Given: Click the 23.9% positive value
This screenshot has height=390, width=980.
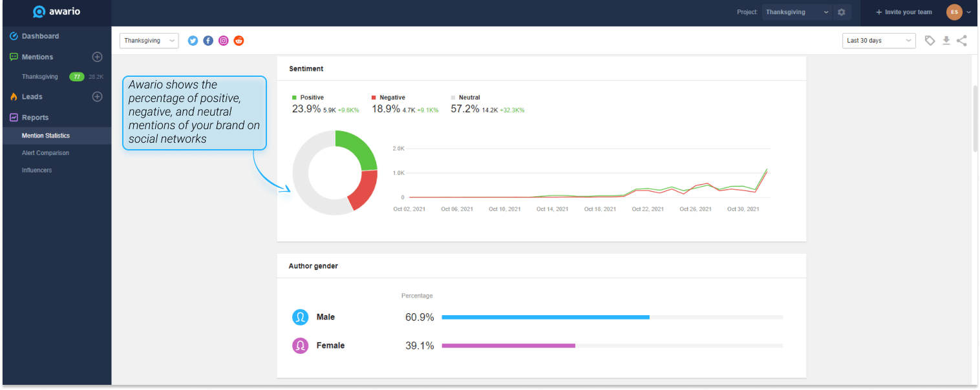Looking at the screenshot, I should point(306,109).
